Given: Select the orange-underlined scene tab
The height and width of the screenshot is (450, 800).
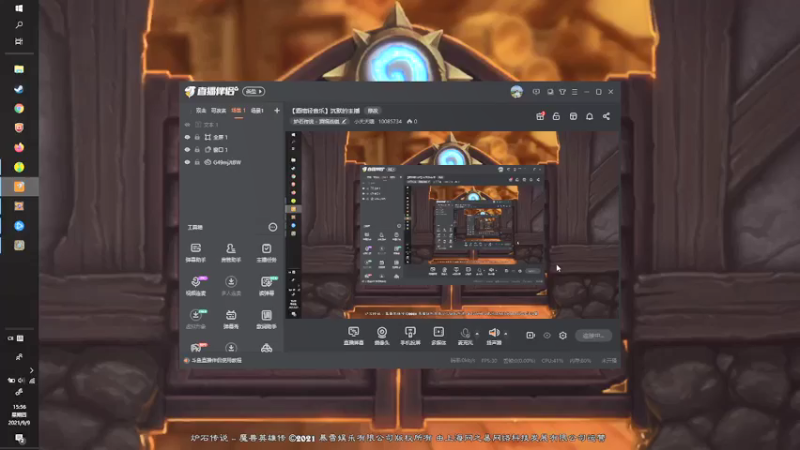Looking at the screenshot, I should point(238,111).
